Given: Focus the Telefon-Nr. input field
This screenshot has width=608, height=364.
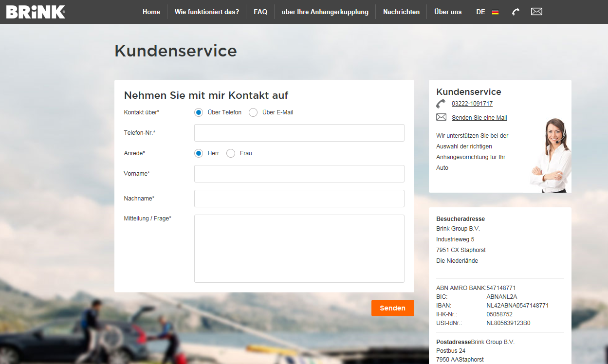Looking at the screenshot, I should [299, 133].
